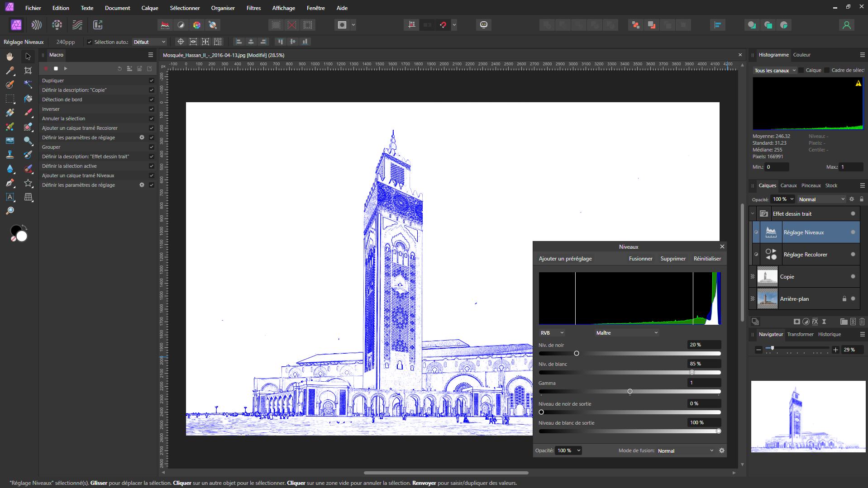This screenshot has height=488, width=868.
Task: Open the Maître channel dropdown
Action: pos(626,333)
